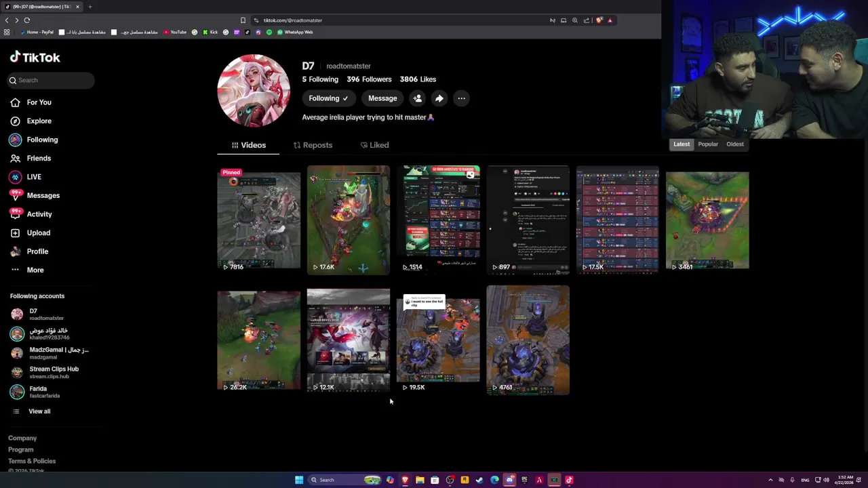868x488 pixels.
Task: Sort videos by Latest
Action: click(x=682, y=144)
